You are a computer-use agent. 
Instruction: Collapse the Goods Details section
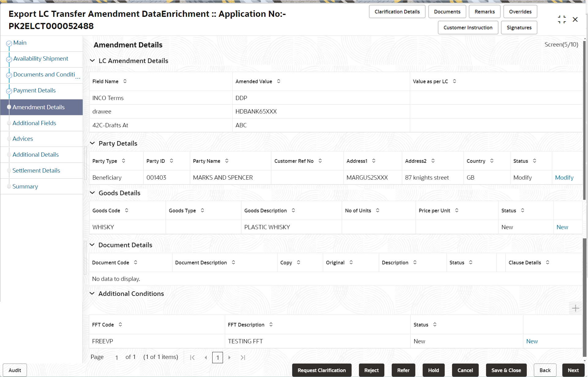click(x=92, y=193)
